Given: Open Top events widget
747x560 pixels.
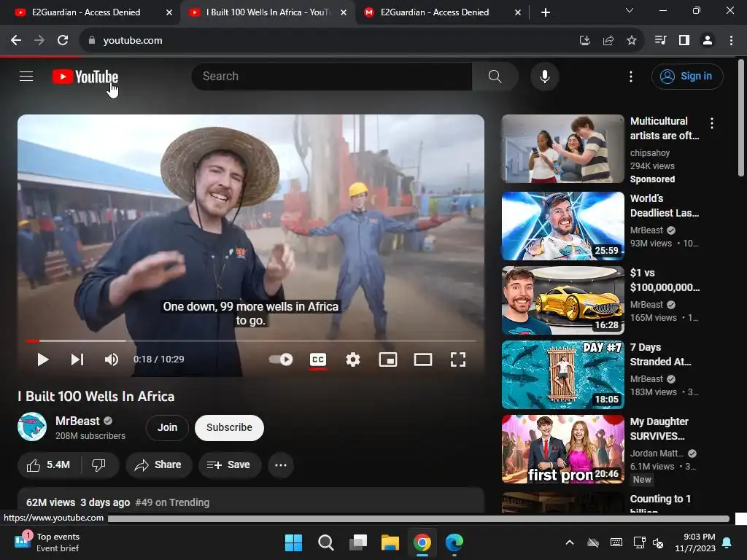Looking at the screenshot, I should pyautogui.click(x=47, y=542).
